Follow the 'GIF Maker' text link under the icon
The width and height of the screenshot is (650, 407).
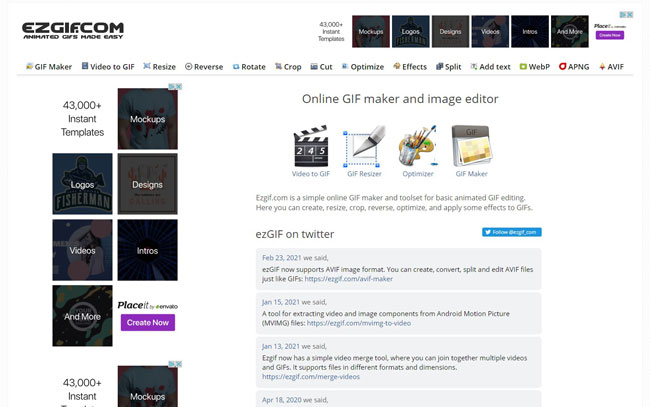point(471,174)
